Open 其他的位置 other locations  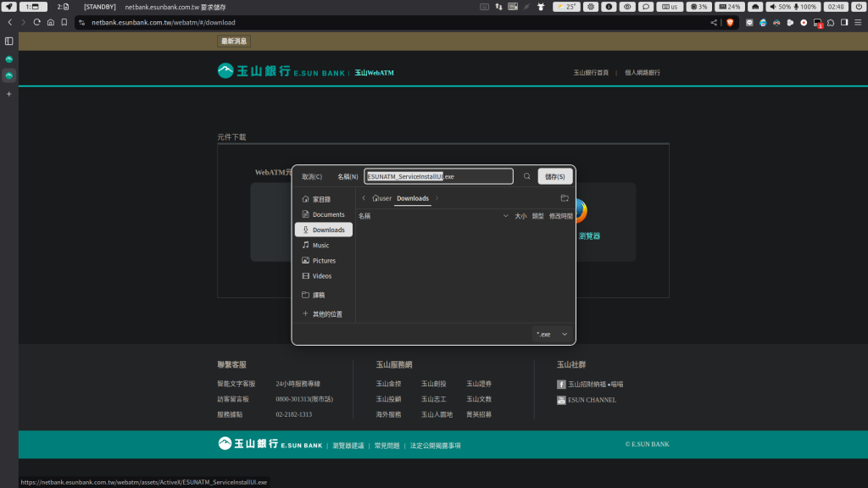[x=324, y=313]
